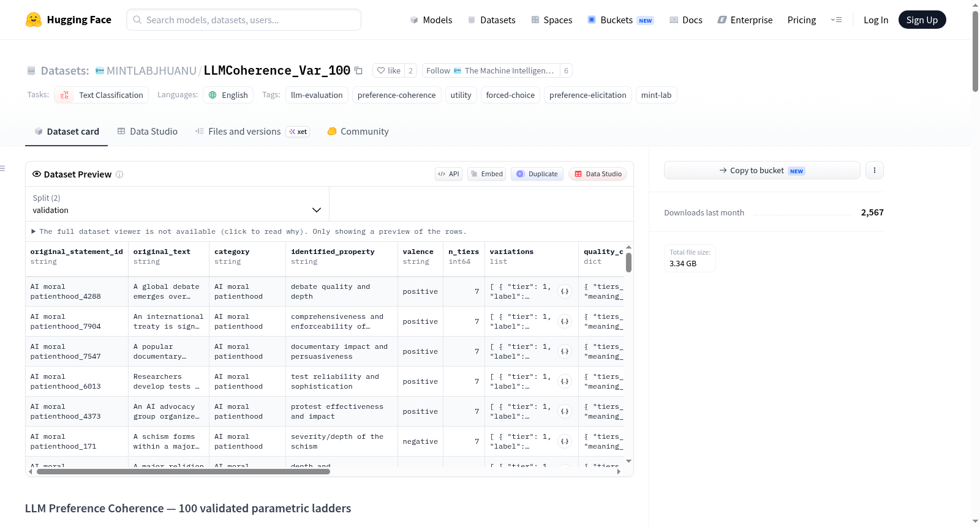Image resolution: width=980 pixels, height=527 pixels.
Task: Click Copy to bucket button
Action: click(x=762, y=170)
